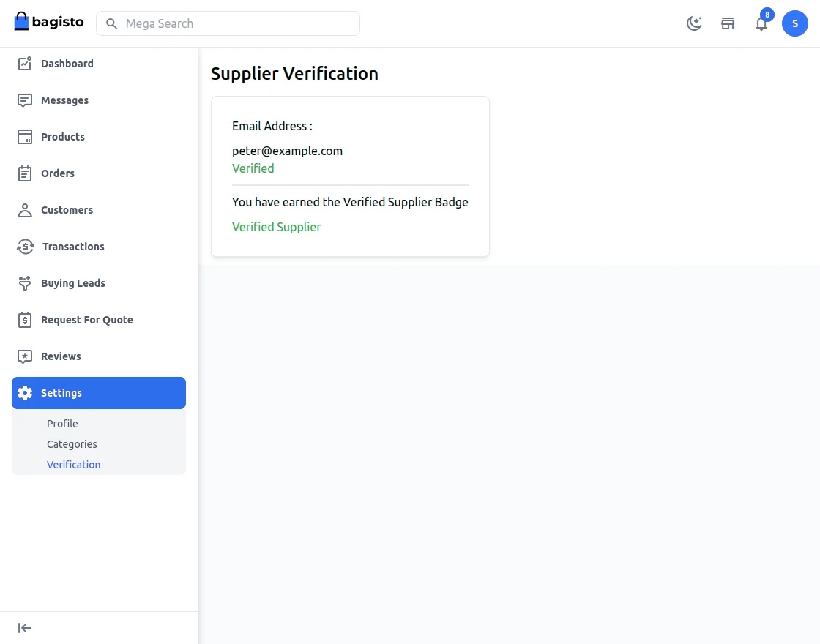
Task: Click the Dashboard chart icon
Action: pyautogui.click(x=25, y=64)
